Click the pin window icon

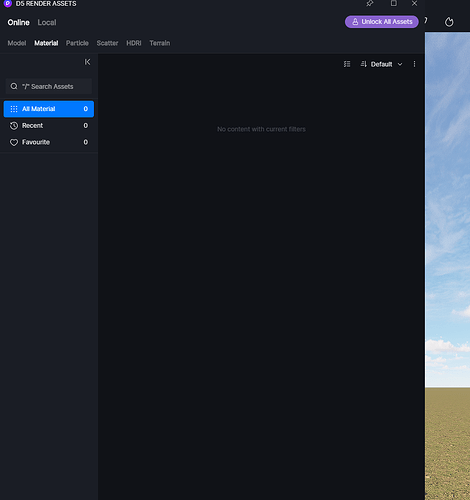pos(370,3)
